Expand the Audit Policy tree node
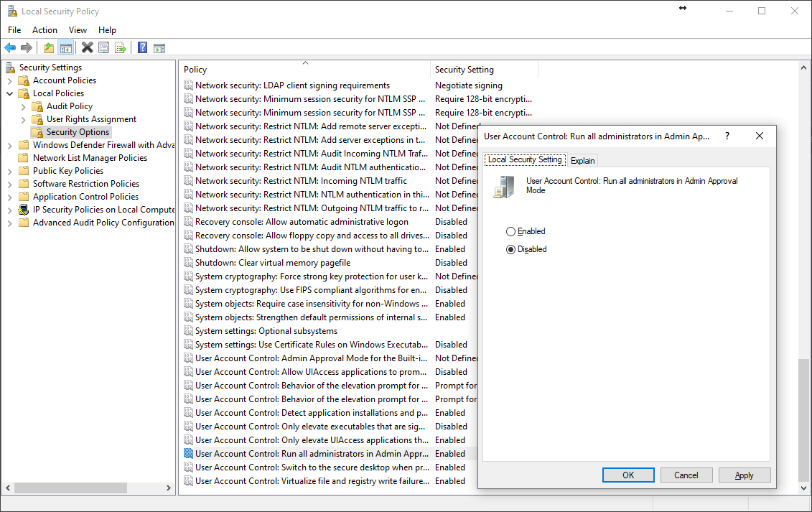This screenshot has height=512, width=812. point(24,106)
